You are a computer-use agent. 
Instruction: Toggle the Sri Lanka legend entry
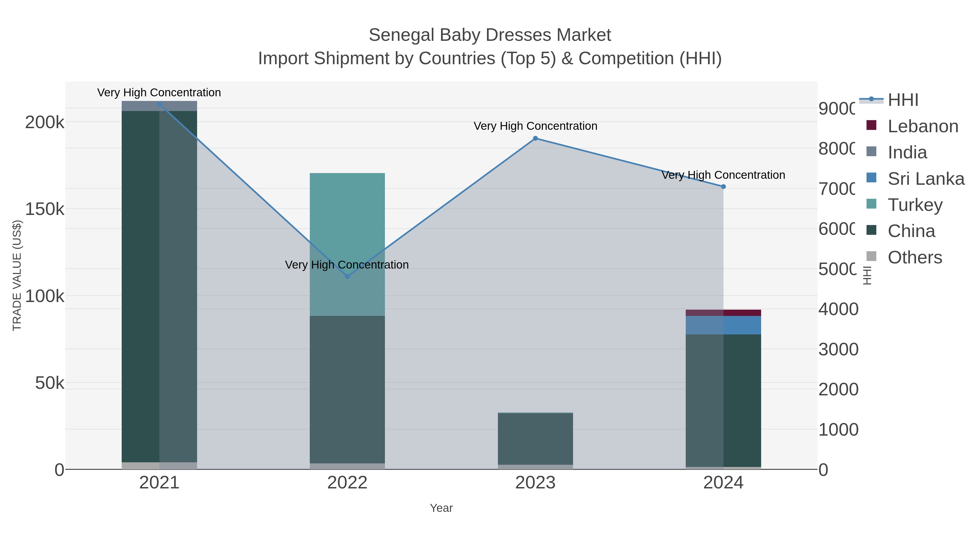coord(915,179)
